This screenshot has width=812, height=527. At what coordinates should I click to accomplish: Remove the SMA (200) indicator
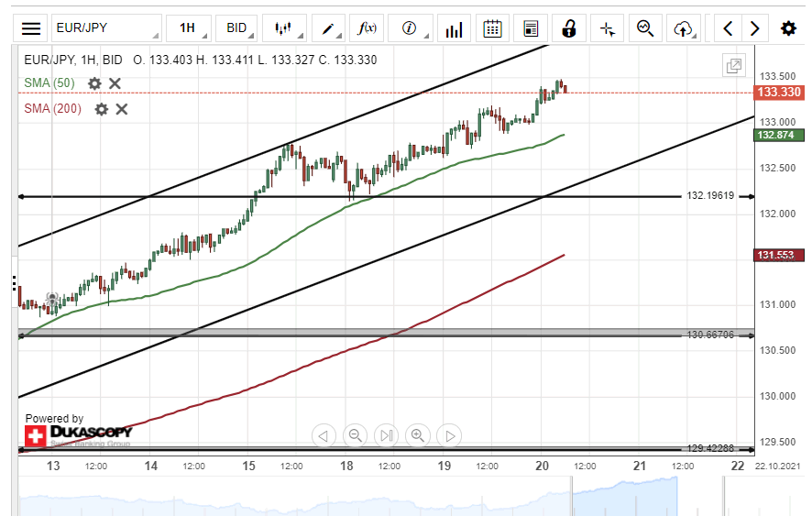pyautogui.click(x=122, y=109)
